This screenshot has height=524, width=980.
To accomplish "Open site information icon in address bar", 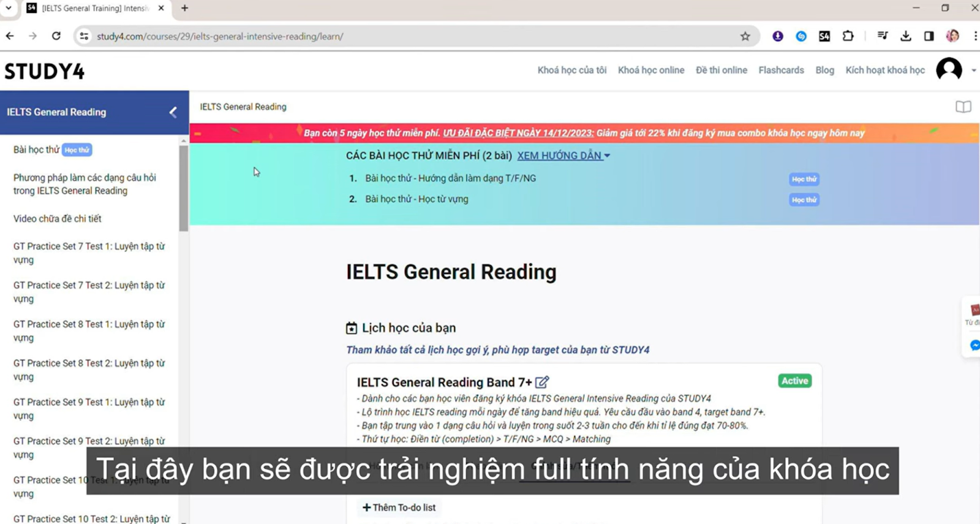I will [85, 36].
